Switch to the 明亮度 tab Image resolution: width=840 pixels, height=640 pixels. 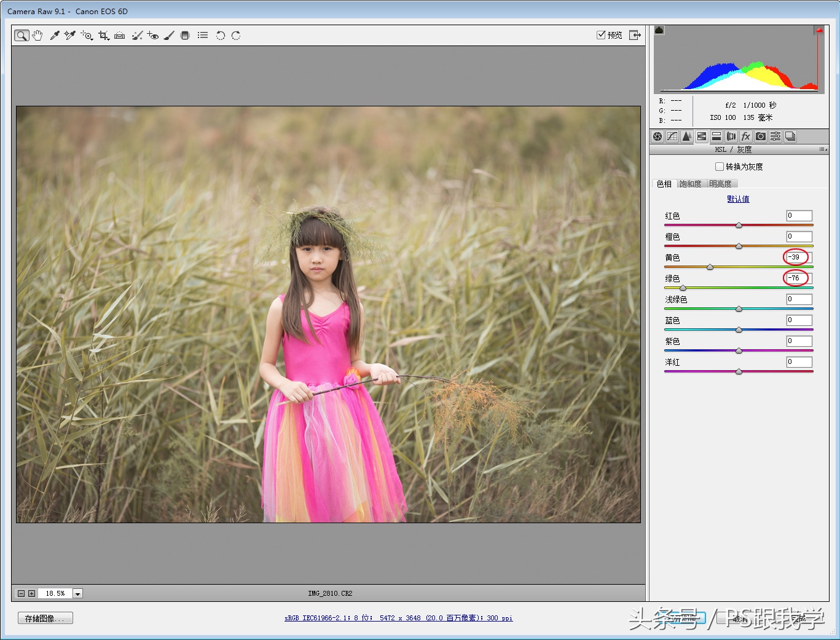[x=720, y=184]
